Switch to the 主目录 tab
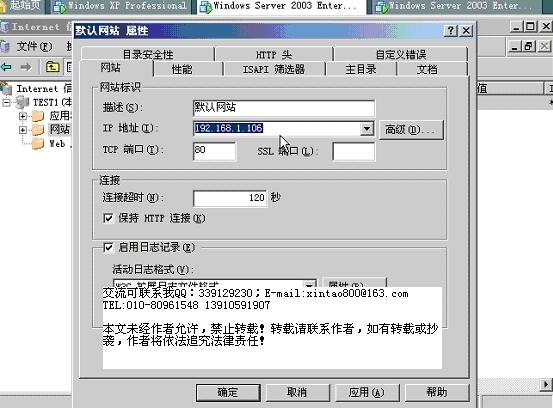The height and width of the screenshot is (408, 553). (361, 69)
